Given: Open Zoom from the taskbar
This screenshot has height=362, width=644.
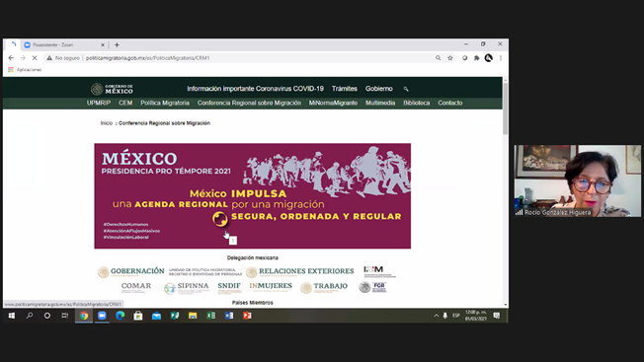Looking at the screenshot, I should pos(102,316).
